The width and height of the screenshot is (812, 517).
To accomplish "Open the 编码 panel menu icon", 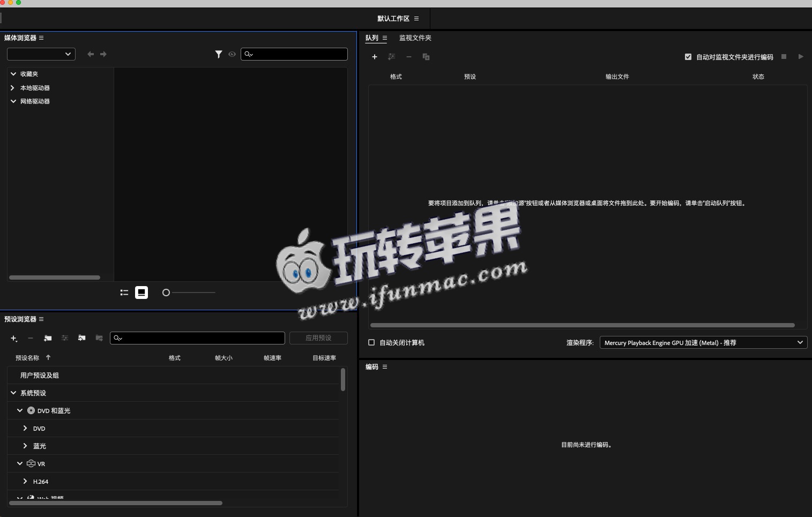I will [x=385, y=367].
